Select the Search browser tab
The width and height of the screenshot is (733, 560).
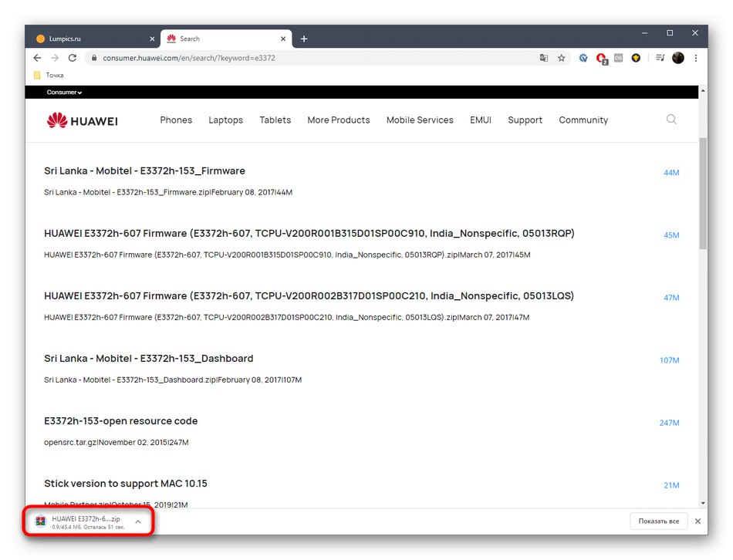[x=226, y=39]
